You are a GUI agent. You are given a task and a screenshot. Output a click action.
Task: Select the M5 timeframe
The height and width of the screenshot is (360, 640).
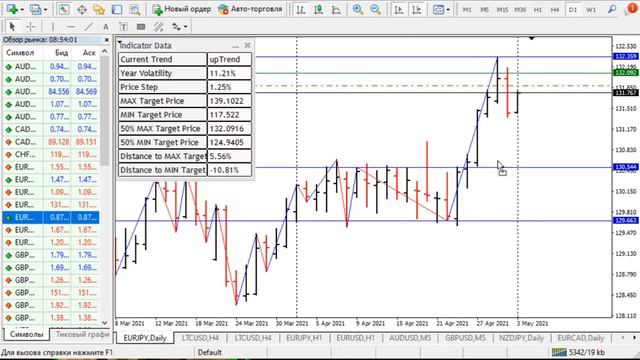coord(484,9)
